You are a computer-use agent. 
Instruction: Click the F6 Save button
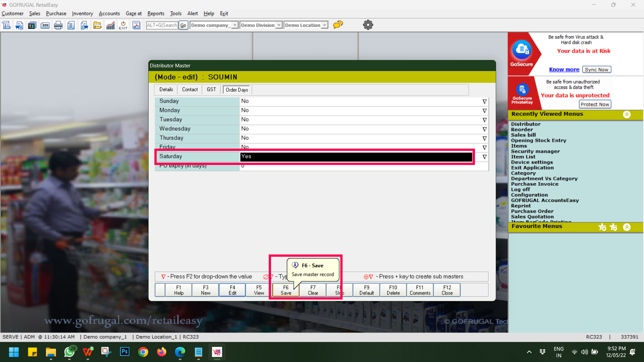point(285,290)
